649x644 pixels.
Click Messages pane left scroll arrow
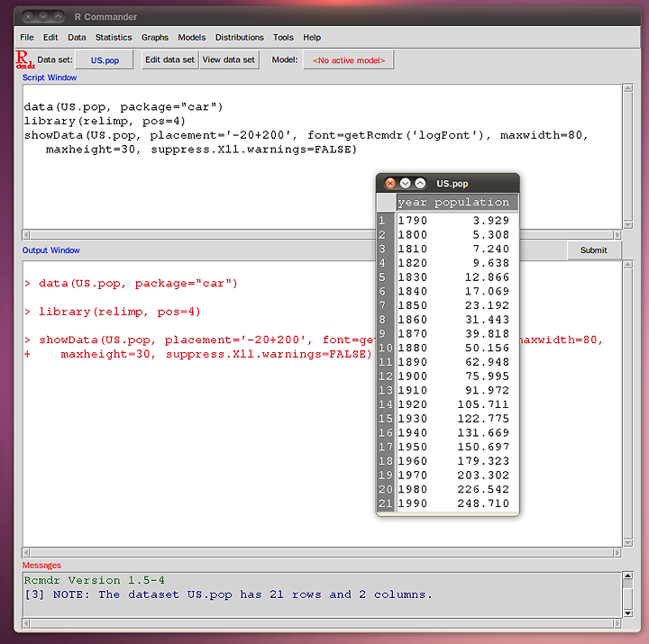(x=26, y=623)
